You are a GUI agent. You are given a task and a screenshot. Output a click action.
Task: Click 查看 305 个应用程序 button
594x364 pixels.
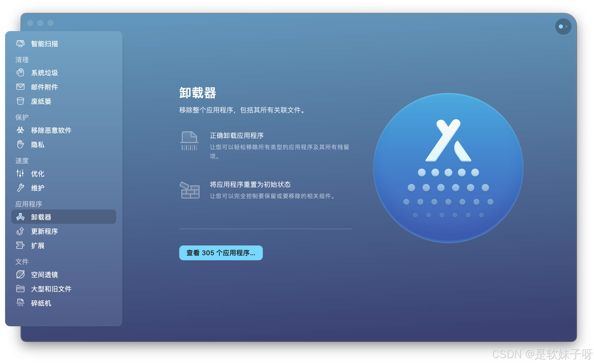(221, 253)
